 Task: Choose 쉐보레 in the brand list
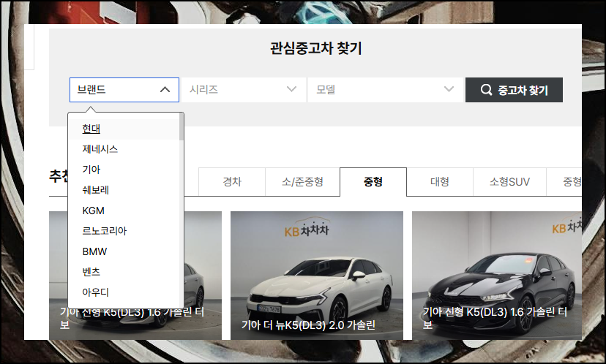[x=124, y=190]
